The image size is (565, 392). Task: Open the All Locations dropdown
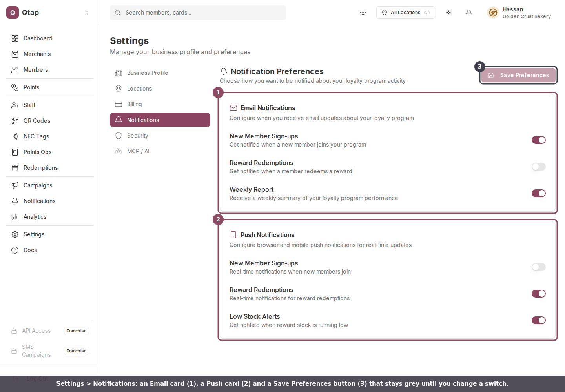406,13
